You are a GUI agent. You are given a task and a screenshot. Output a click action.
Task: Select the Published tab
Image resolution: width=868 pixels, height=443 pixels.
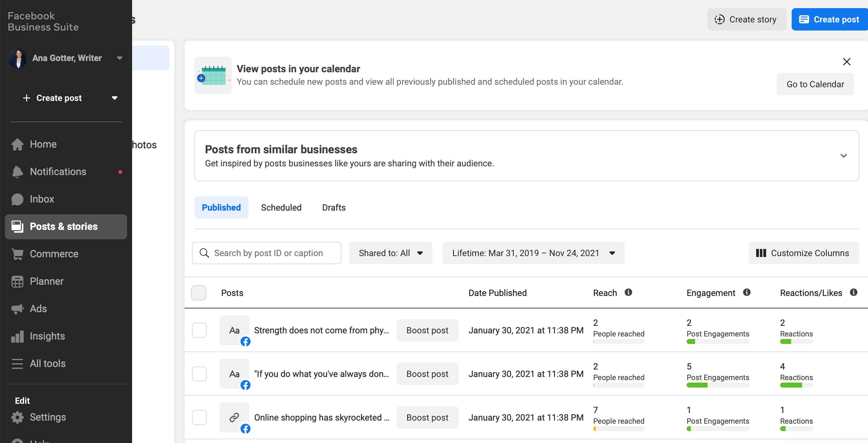coord(221,207)
